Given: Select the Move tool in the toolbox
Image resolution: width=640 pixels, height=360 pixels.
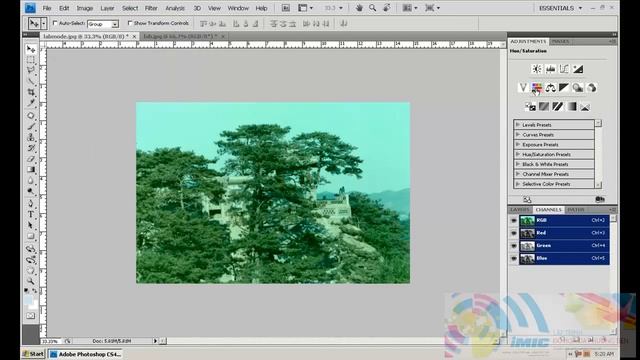Looking at the screenshot, I should tap(31, 49).
